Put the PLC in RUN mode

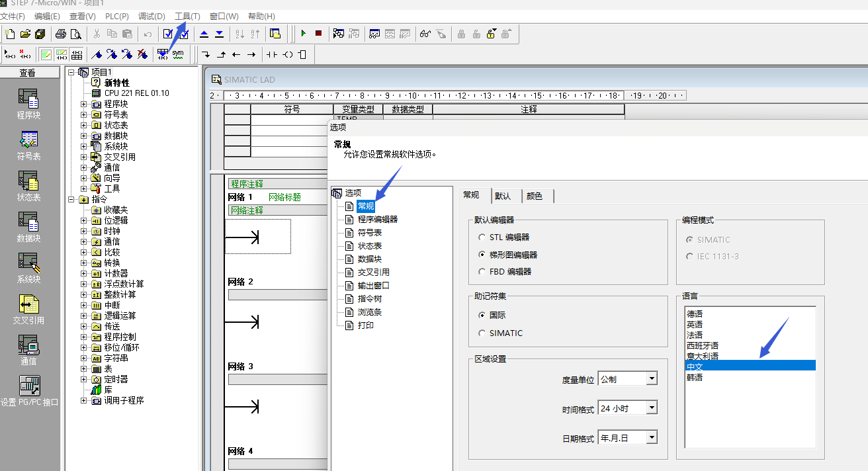pyautogui.click(x=304, y=34)
